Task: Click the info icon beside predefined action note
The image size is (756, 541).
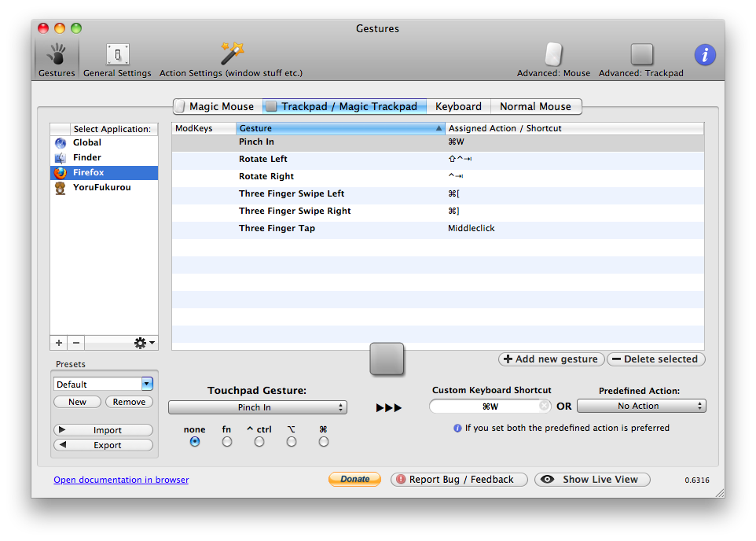Action: 457,428
